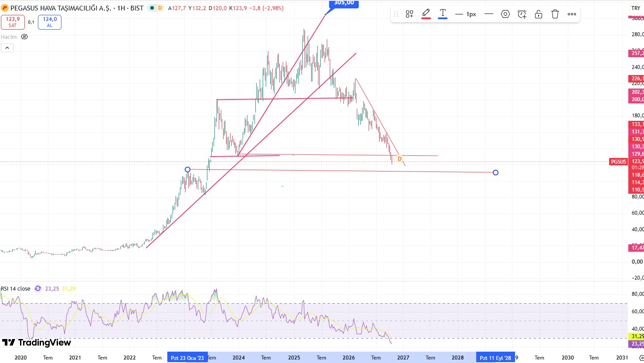
Task: Collapse the indicator legend with the chevron
Action: coord(7,48)
